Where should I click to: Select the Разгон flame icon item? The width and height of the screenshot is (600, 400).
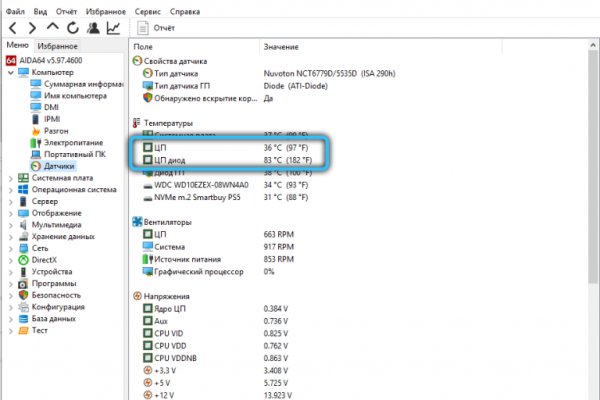pos(55,130)
